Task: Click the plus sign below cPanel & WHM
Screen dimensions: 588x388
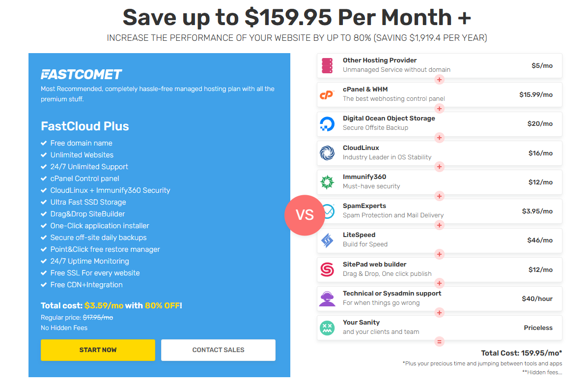Action: tap(440, 109)
